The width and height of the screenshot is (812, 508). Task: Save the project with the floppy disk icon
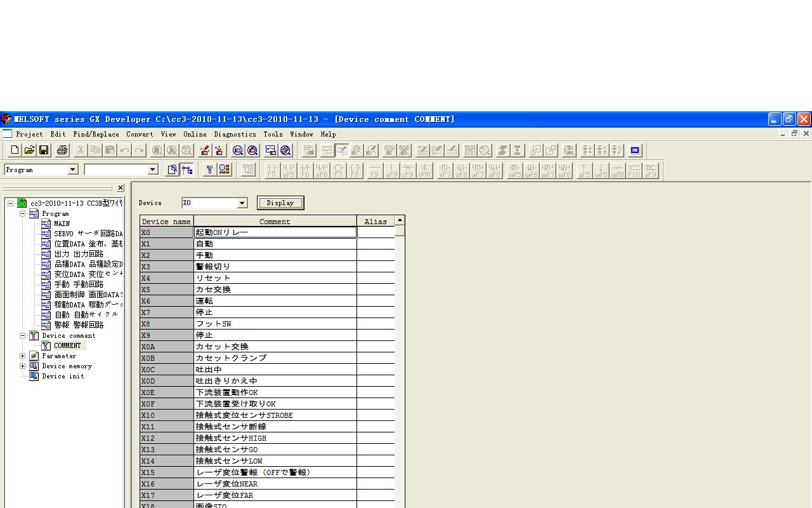44,150
